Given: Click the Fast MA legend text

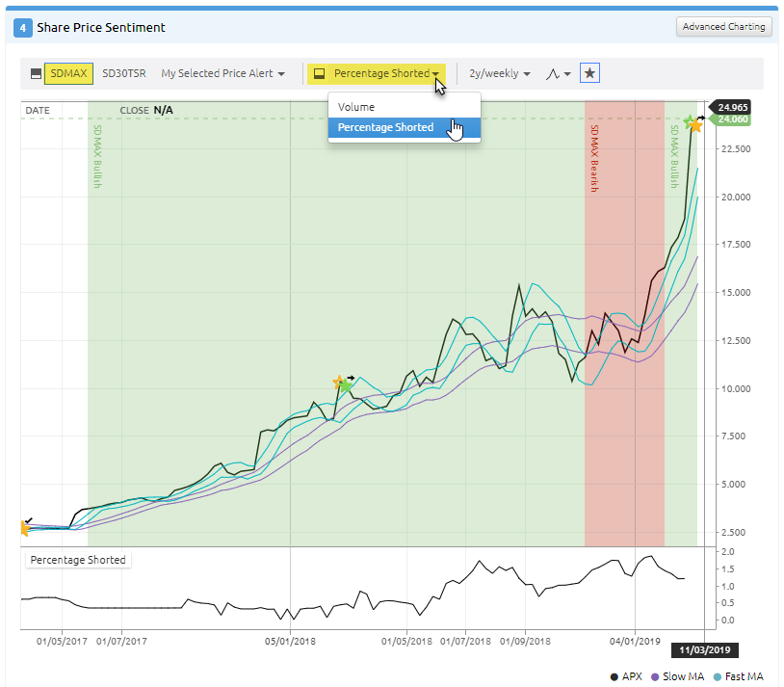Looking at the screenshot, I should click(745, 677).
